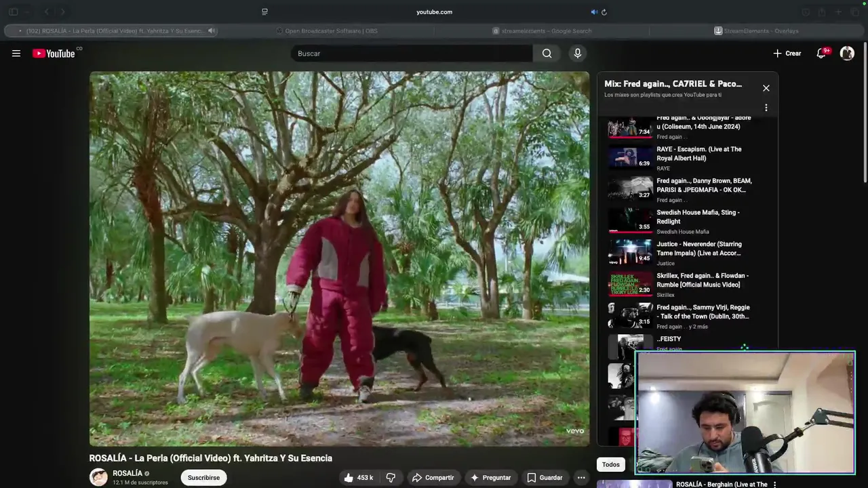Open the notifications bell
The width and height of the screenshot is (868, 488).
click(x=821, y=54)
